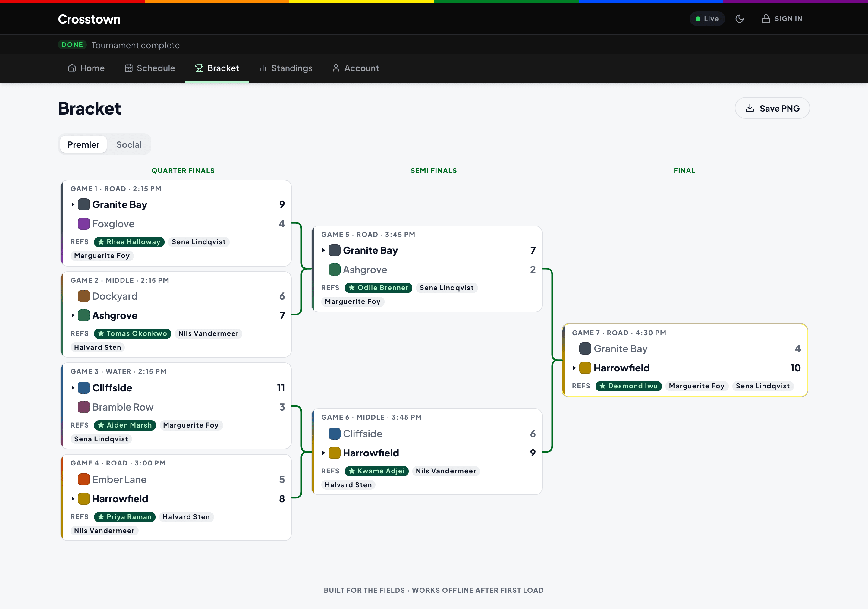This screenshot has height=609, width=868.
Task: Click the SIGN IN link
Action: pyautogui.click(x=782, y=18)
